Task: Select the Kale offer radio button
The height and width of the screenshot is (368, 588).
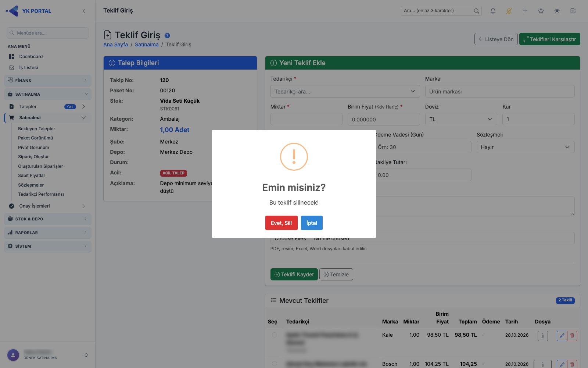Action: 275,335
